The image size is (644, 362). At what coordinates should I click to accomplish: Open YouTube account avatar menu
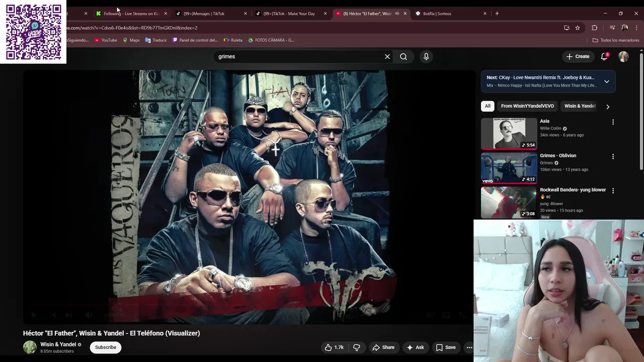pyautogui.click(x=623, y=57)
